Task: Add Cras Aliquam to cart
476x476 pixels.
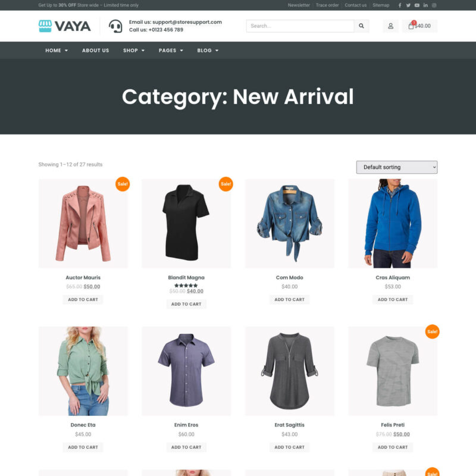Action: (393, 300)
